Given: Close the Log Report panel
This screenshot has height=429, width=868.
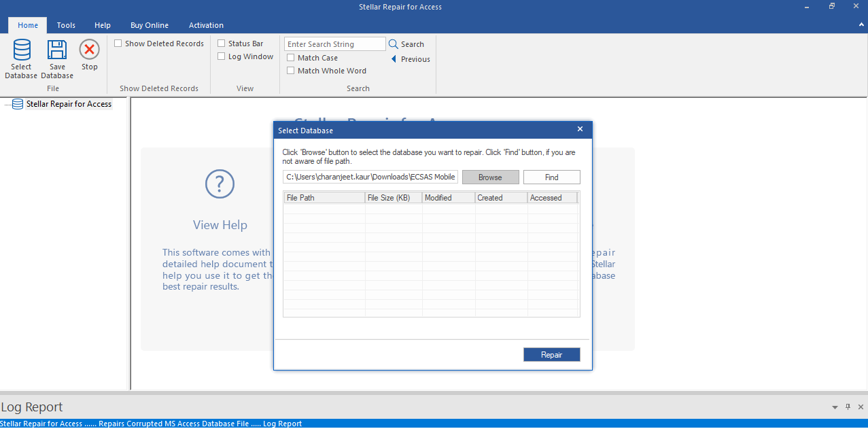Looking at the screenshot, I should tap(860, 407).
